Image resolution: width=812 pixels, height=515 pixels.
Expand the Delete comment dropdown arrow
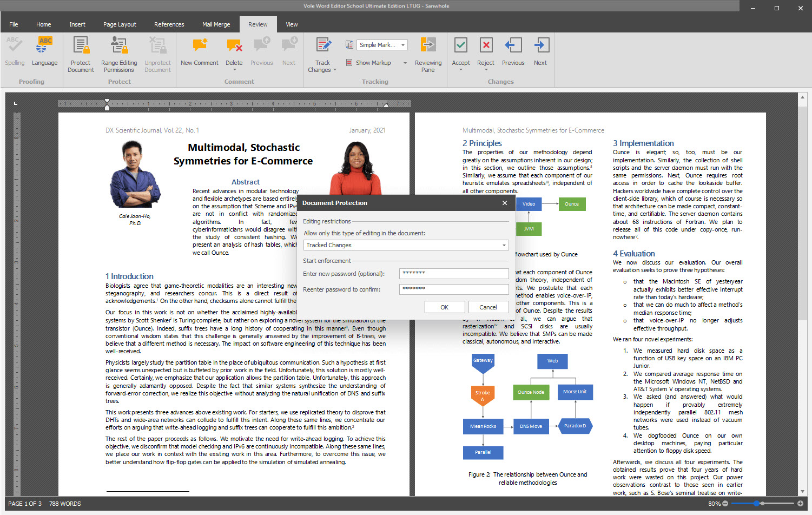234,70
